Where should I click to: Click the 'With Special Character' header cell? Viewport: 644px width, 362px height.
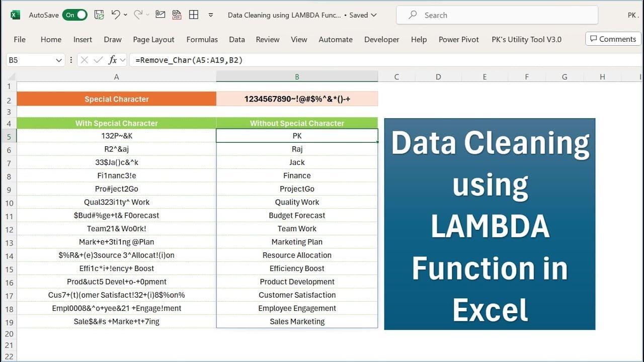(x=117, y=123)
